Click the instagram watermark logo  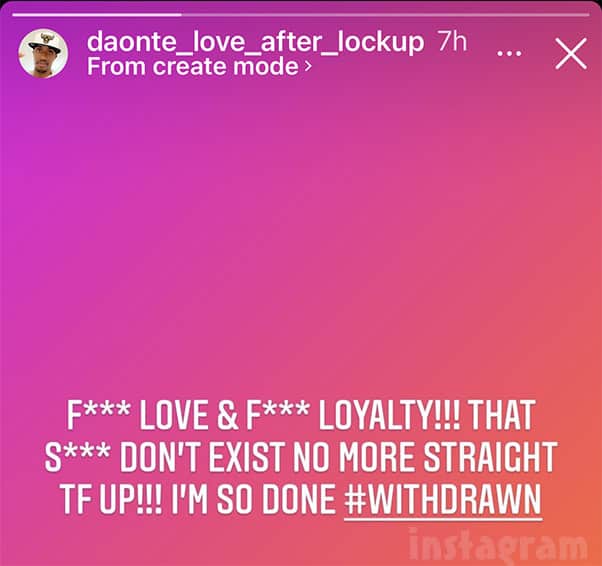coord(498,545)
